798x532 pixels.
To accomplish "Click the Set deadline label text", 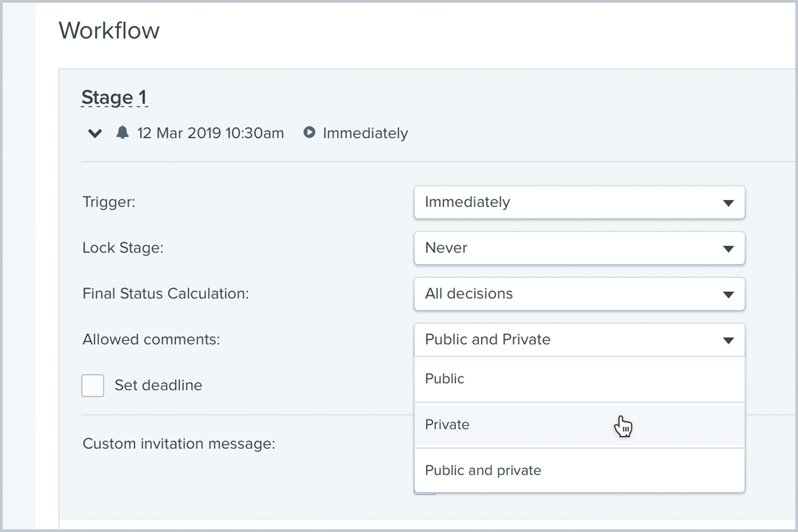I will point(158,385).
